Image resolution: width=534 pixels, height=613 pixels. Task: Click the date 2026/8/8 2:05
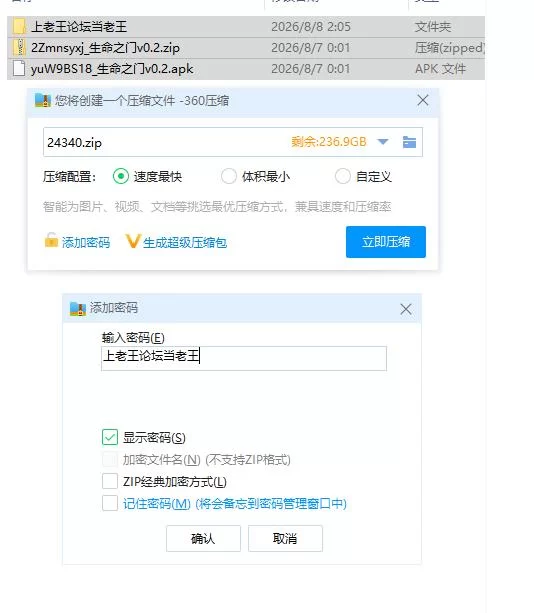[311, 27]
